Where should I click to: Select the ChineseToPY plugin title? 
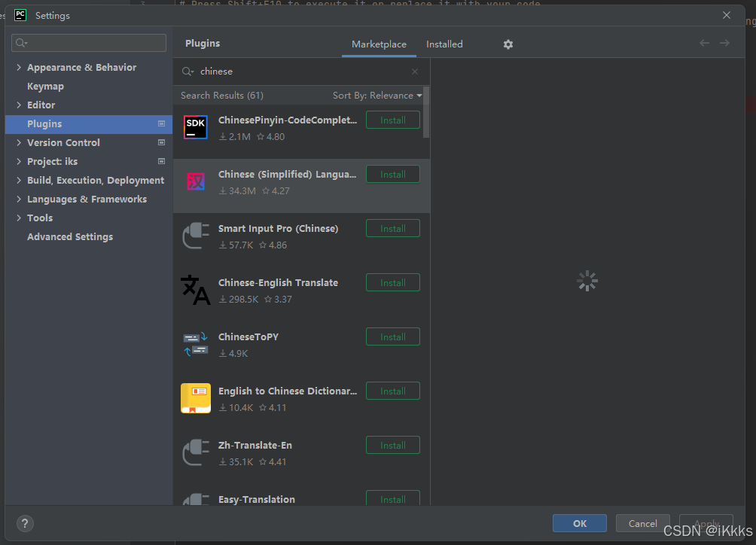point(248,336)
